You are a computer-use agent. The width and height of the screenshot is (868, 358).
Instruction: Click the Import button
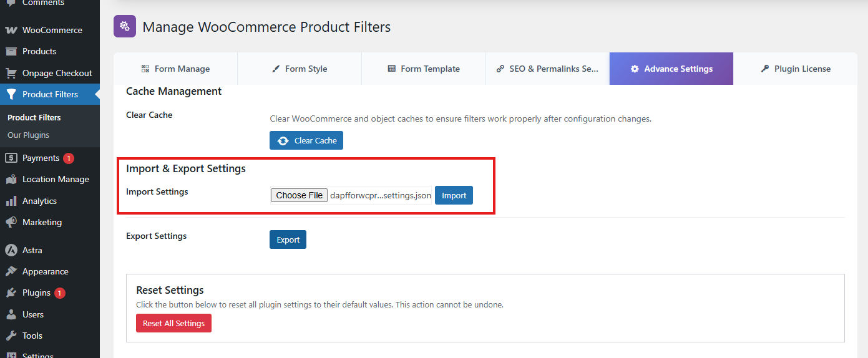click(454, 195)
